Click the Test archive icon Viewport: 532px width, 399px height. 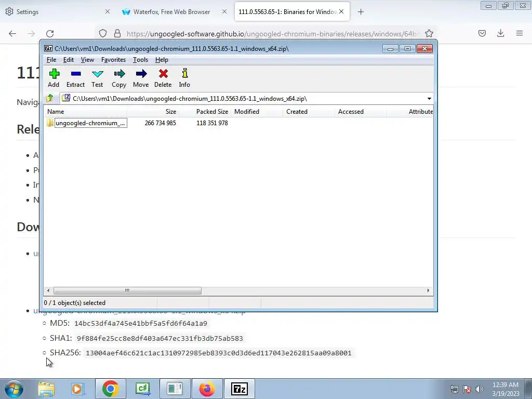[x=97, y=78]
